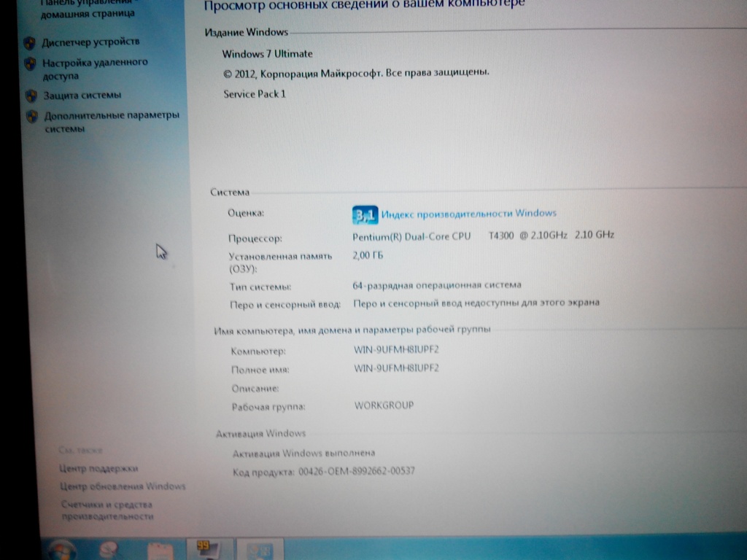This screenshot has width=747, height=560.
Task: Click the 3,1 performance score badge
Action: pos(364,214)
